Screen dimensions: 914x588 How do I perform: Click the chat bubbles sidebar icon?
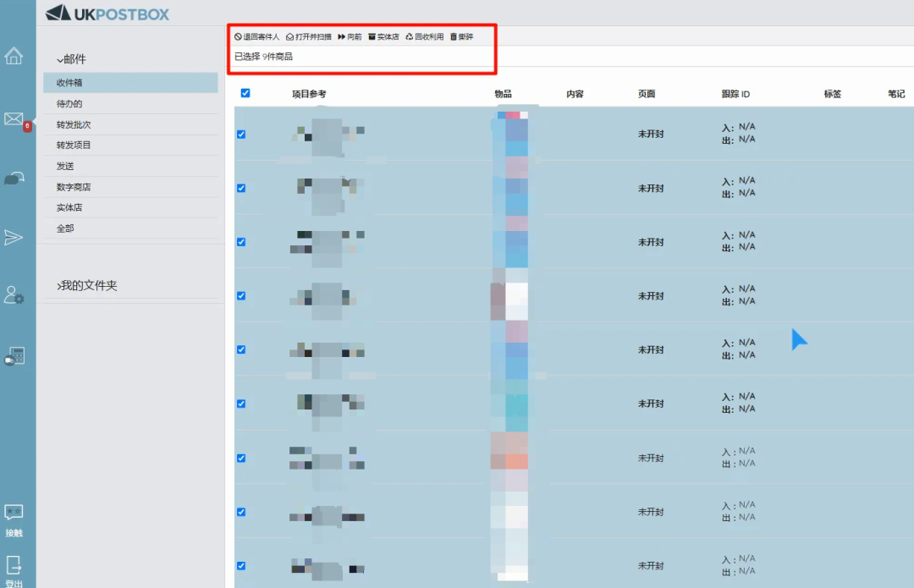point(14,178)
